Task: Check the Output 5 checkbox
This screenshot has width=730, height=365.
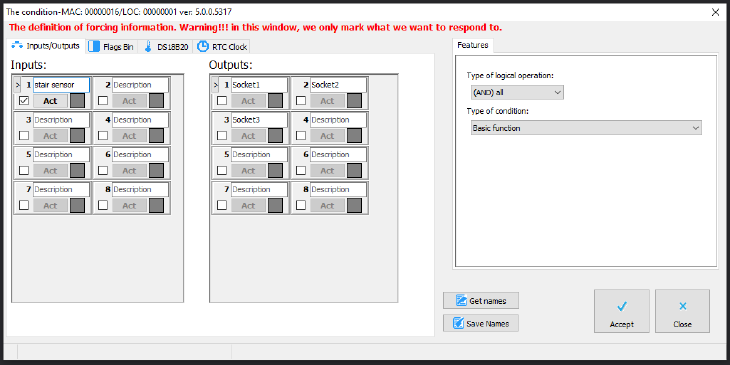Action: pyautogui.click(x=222, y=170)
